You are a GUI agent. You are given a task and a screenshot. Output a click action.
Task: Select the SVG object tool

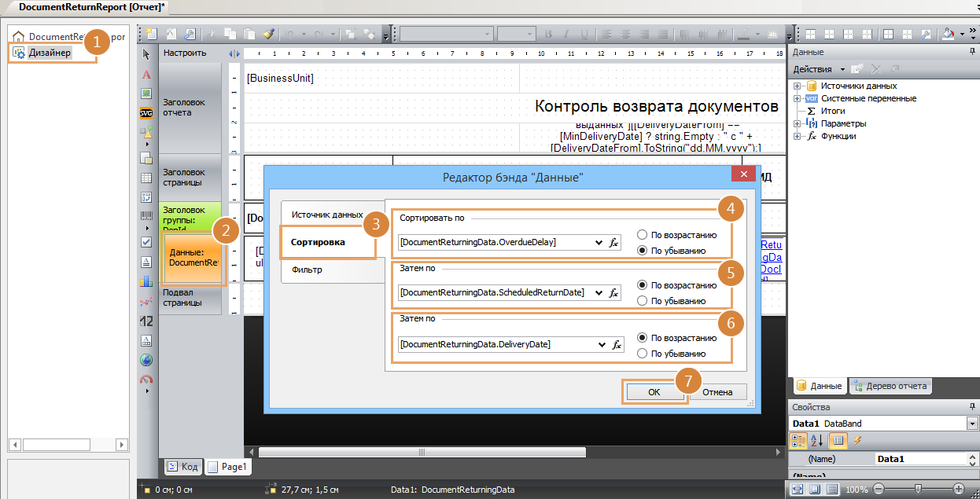(146, 112)
